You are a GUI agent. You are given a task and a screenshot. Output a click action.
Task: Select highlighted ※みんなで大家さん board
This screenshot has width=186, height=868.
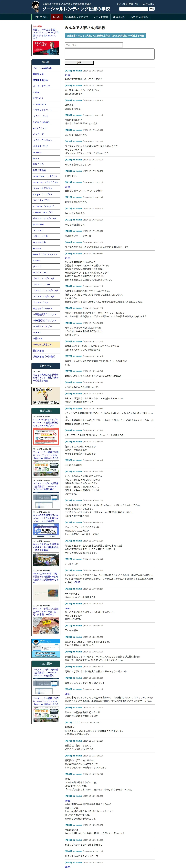tap(46, 345)
